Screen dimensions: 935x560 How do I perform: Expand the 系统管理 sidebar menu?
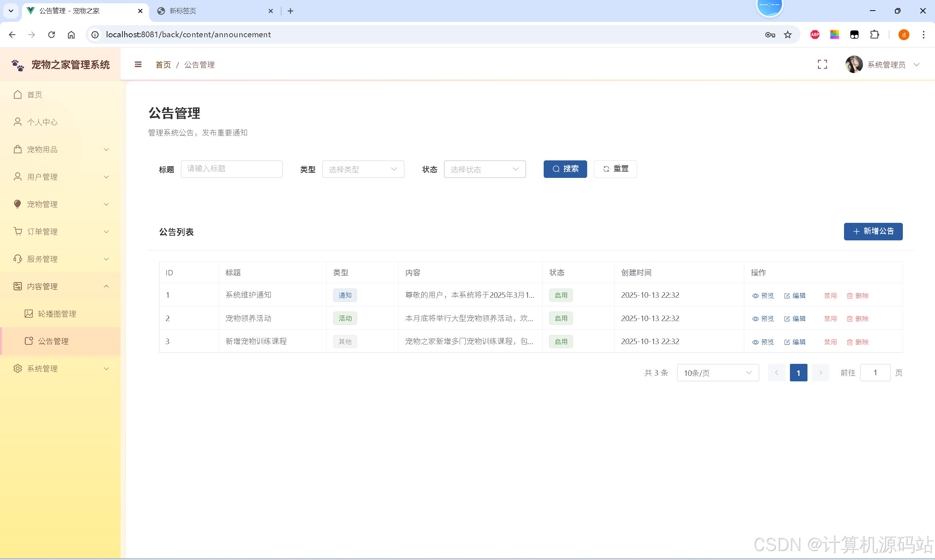pyautogui.click(x=60, y=368)
